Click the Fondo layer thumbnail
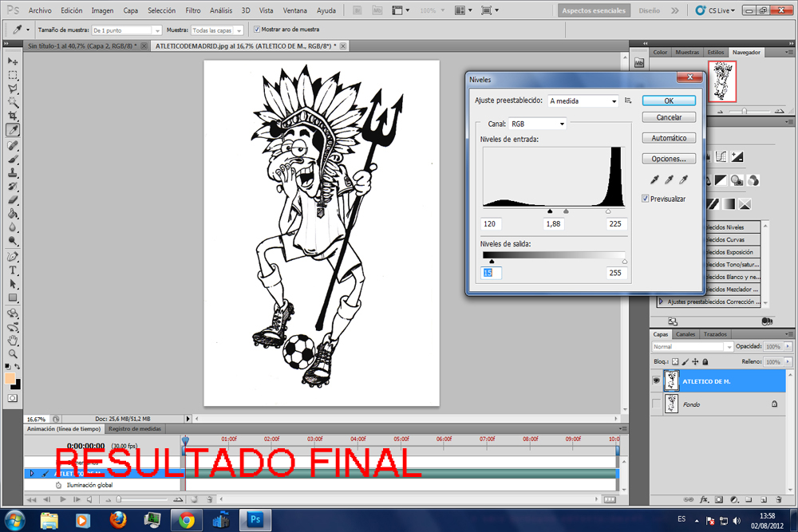This screenshot has width=798, height=532. [x=672, y=404]
